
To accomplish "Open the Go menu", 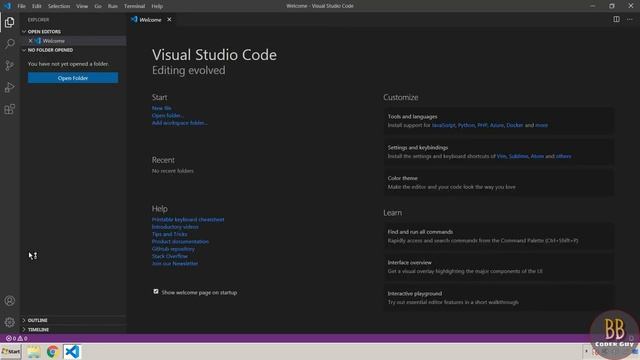I will 98,6.
